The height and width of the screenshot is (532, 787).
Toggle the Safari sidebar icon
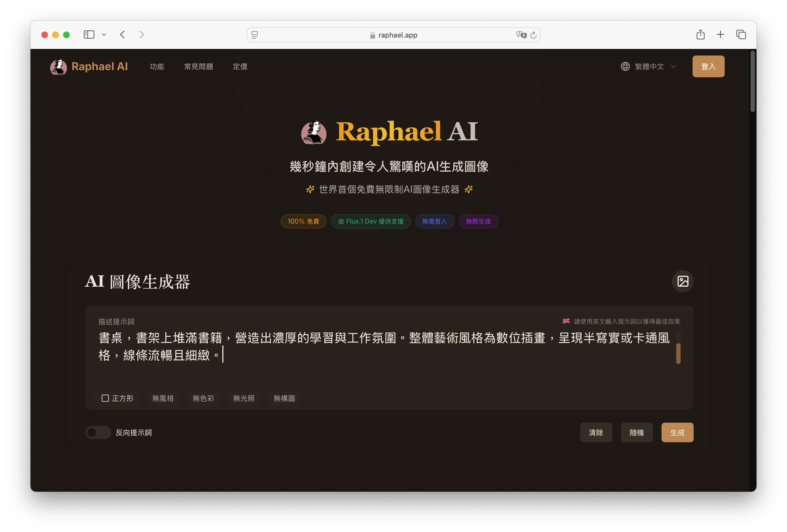coord(89,35)
